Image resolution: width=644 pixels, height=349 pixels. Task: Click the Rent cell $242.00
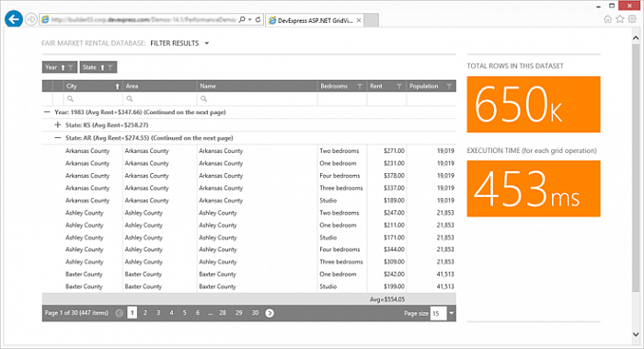(x=394, y=274)
